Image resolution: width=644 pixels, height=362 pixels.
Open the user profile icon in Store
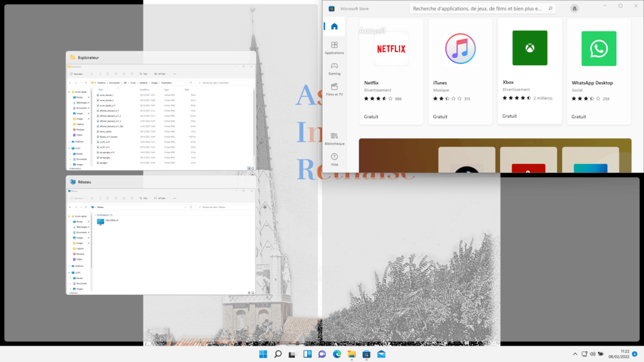(574, 9)
